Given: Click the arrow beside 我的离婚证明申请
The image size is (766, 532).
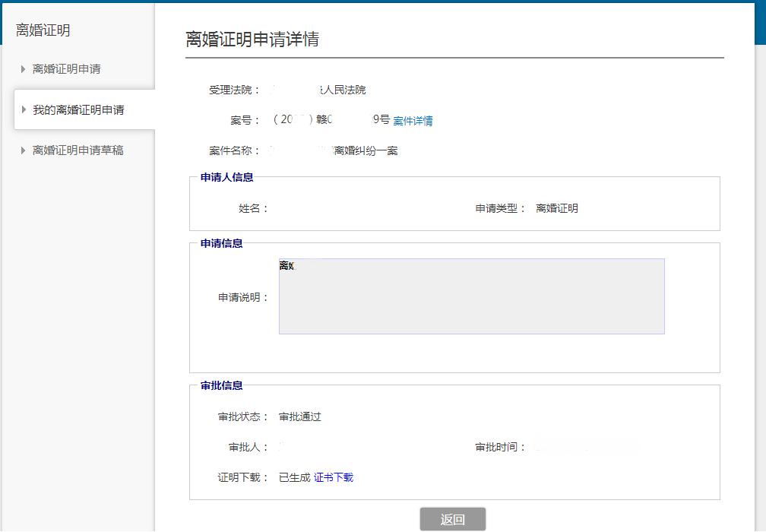Looking at the screenshot, I should coord(24,109).
